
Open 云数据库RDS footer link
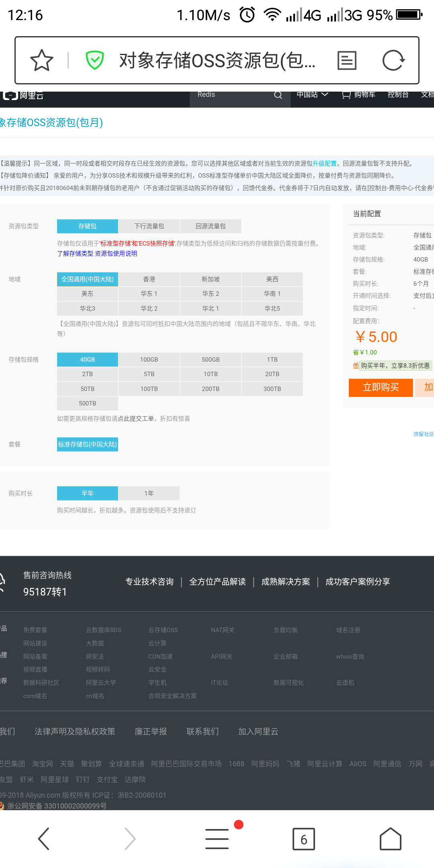click(x=104, y=630)
